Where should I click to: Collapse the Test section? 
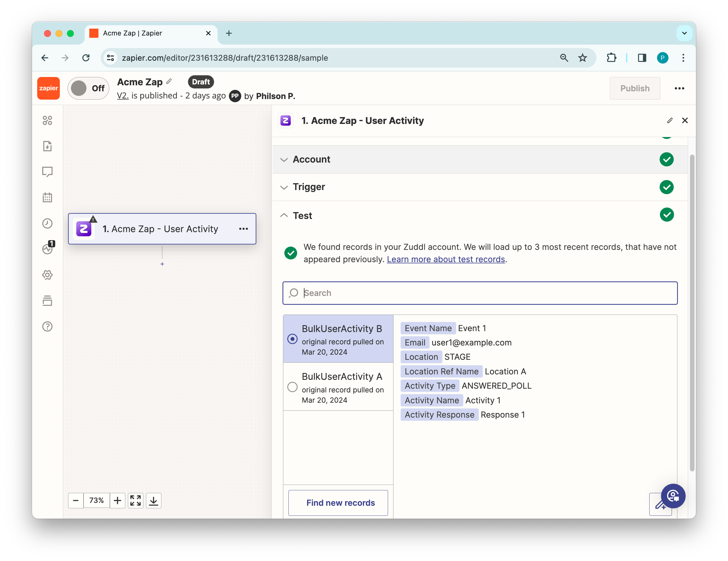pyautogui.click(x=302, y=216)
